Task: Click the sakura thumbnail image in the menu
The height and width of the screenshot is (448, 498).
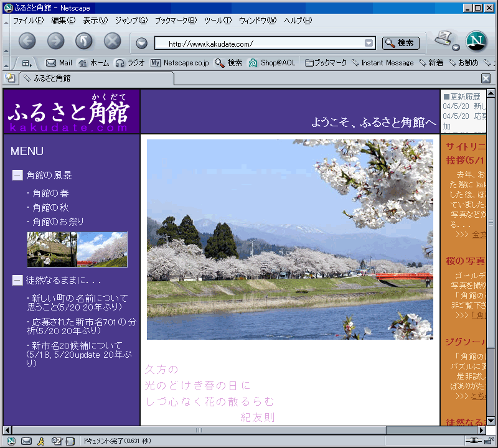Action: click(77, 250)
